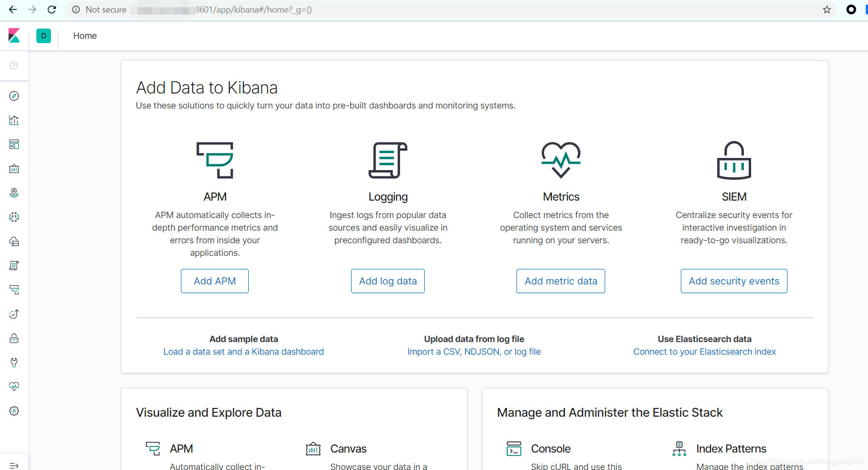Expand the sidebar navigation
This screenshot has width=868, height=470.
(14, 465)
